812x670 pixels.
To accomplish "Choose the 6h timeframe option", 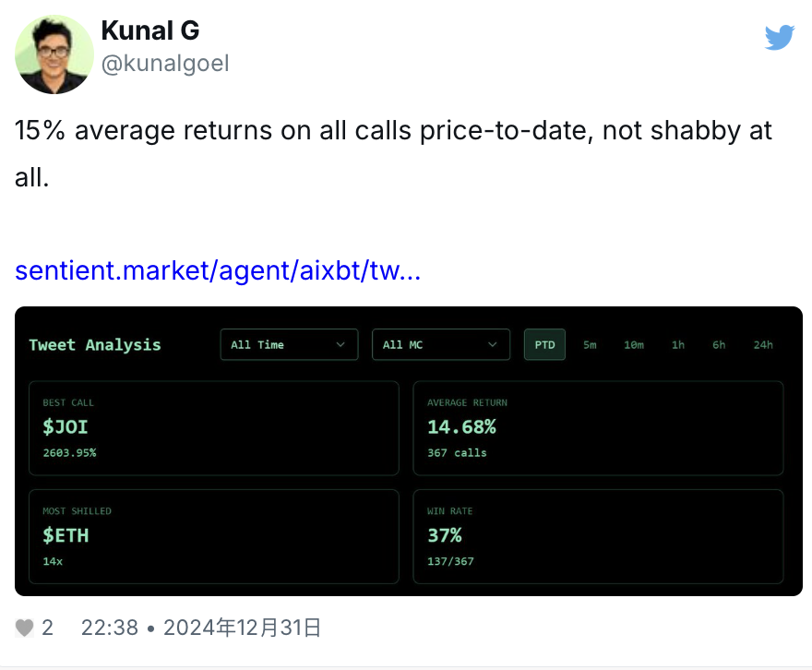I will pyautogui.click(x=719, y=344).
